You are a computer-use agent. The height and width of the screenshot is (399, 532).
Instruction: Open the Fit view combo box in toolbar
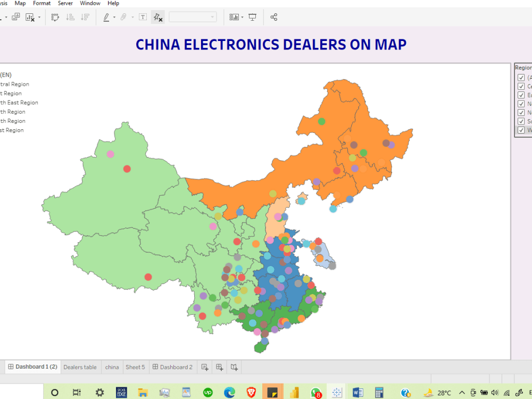(193, 17)
